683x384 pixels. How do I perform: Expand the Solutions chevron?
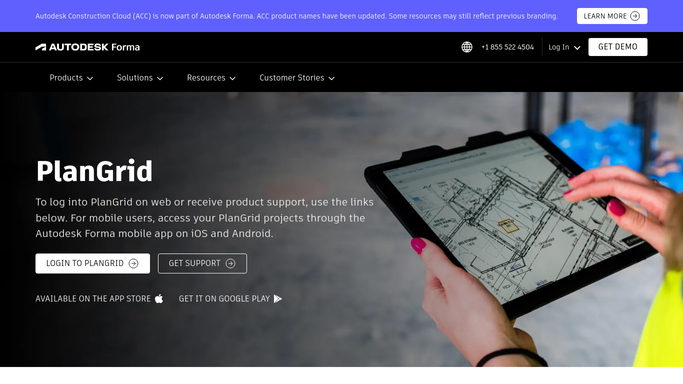point(160,78)
